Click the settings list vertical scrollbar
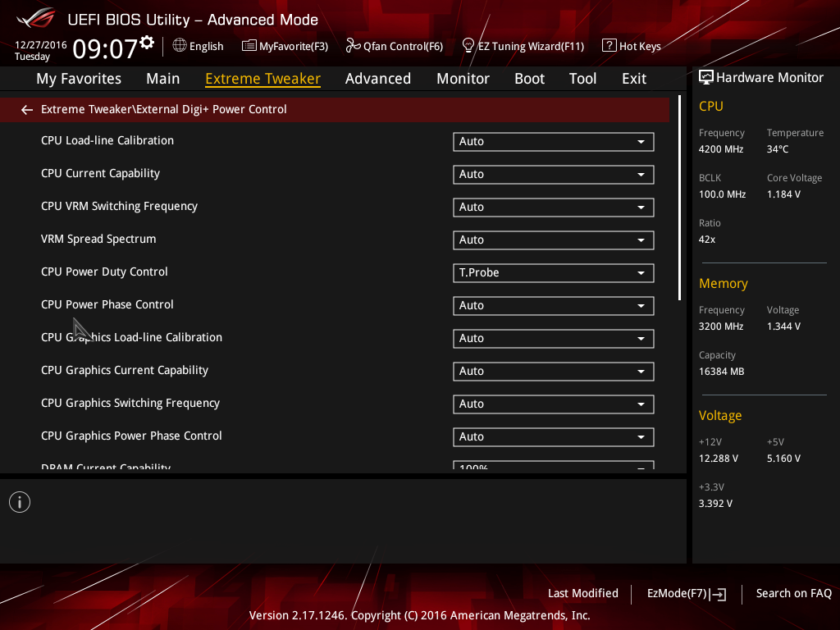Screen dimensions: 840x630 click(x=679, y=199)
